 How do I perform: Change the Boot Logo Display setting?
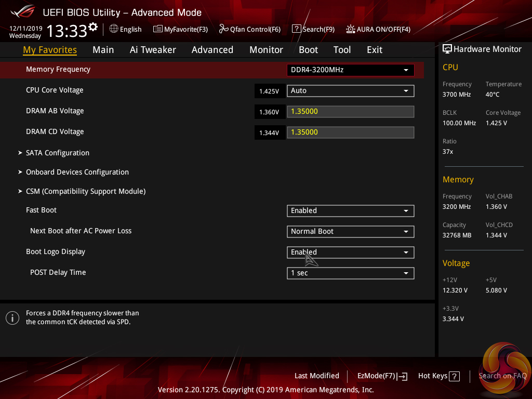click(x=350, y=252)
